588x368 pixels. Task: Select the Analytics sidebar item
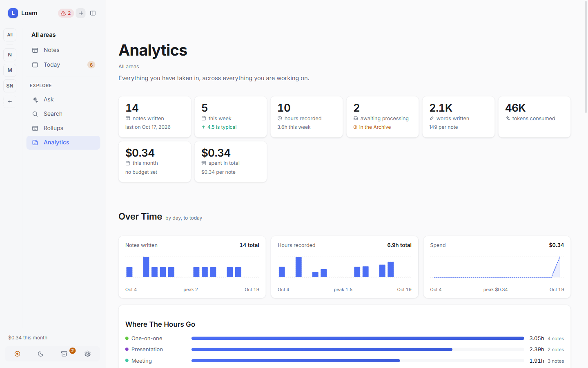pyautogui.click(x=63, y=142)
